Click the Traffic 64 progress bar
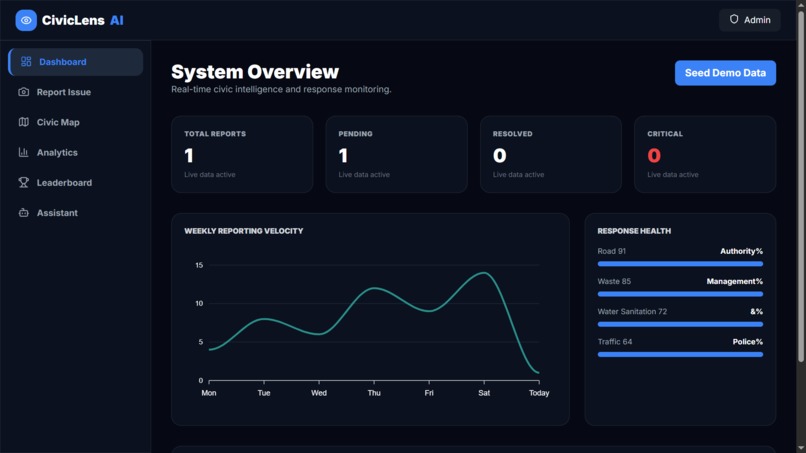The image size is (806, 453). [680, 354]
